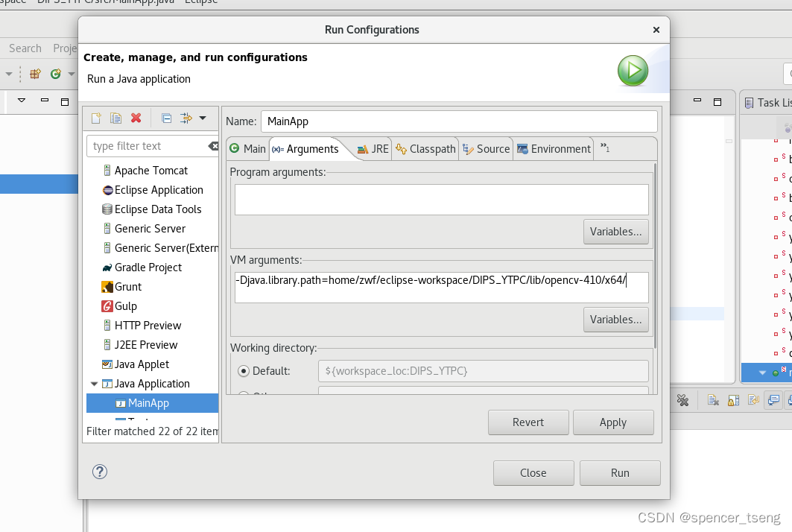Click Variables below Program arguments

[615, 231]
